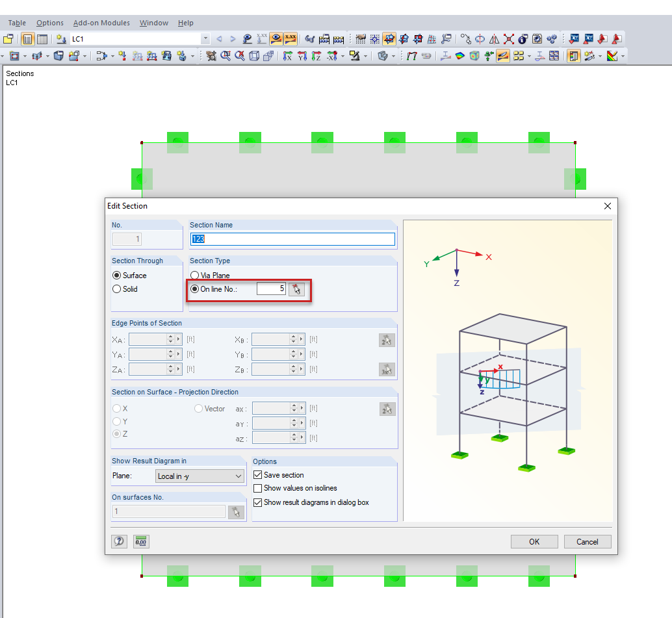This screenshot has width=672, height=618.
Task: Click the help question mark icon in dialog
Action: [x=119, y=541]
